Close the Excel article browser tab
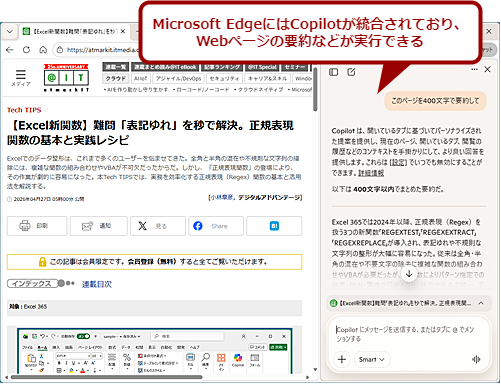 [x=123, y=31]
